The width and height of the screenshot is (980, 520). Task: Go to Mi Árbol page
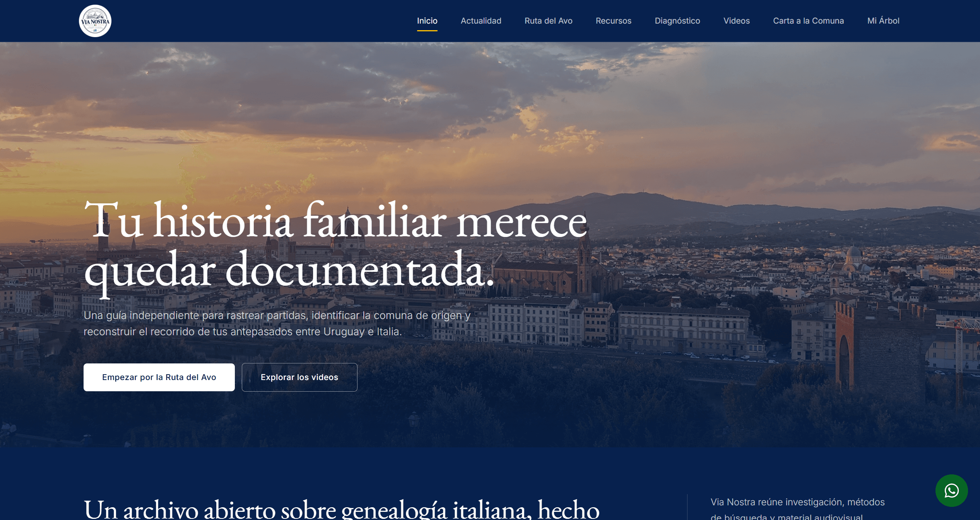pyautogui.click(x=883, y=21)
